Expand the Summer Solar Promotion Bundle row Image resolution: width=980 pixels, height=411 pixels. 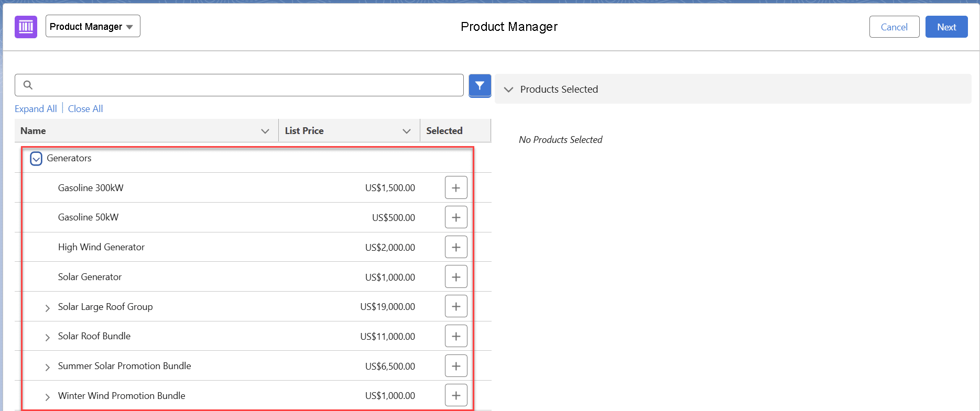click(48, 367)
